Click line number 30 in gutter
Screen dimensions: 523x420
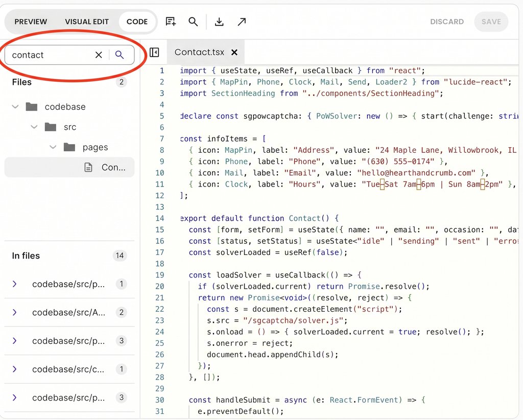click(160, 400)
